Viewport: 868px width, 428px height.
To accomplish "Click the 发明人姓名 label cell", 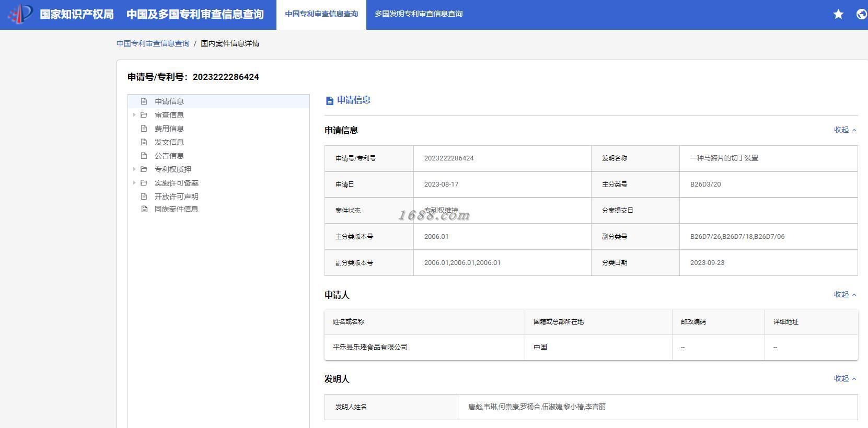I will (391, 407).
